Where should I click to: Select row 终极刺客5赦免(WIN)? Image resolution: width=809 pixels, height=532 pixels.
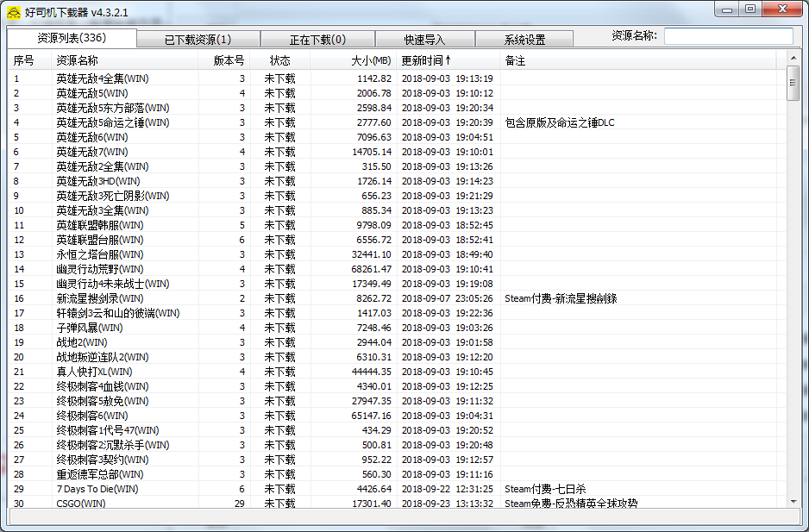tap(397, 401)
